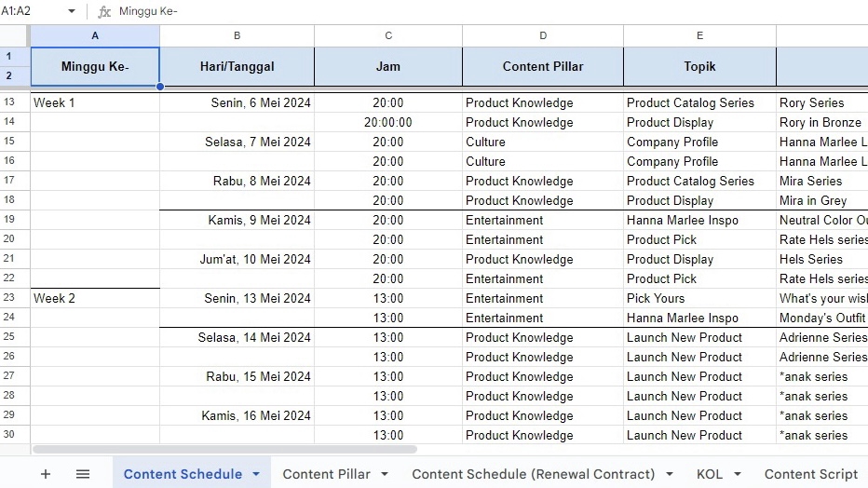Select cell Senin, 6 Mei 2024
Image resolution: width=868 pixels, height=488 pixels.
237,103
